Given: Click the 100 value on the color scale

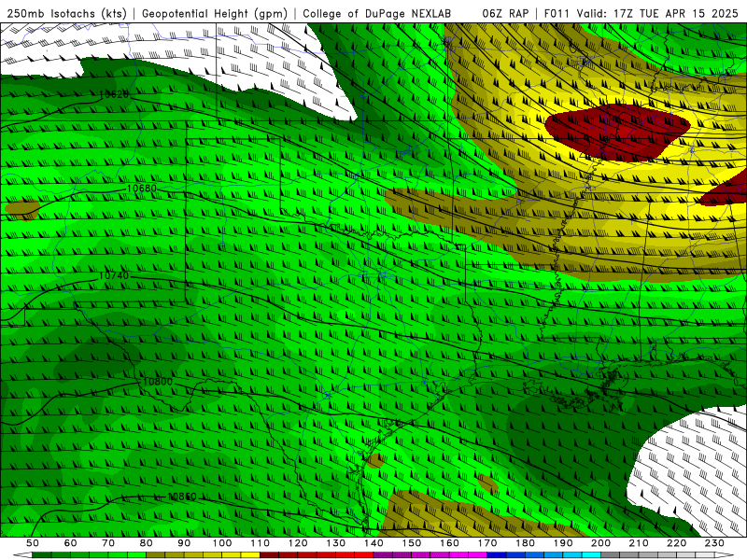Looking at the screenshot, I should tap(221, 543).
